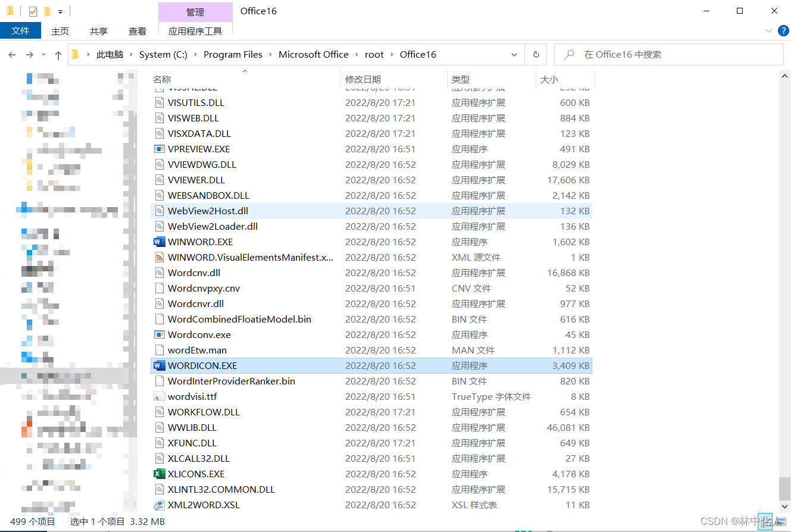
Task: Click the file list vertical scrollbar thumb
Action: pyautogui.click(x=785, y=489)
